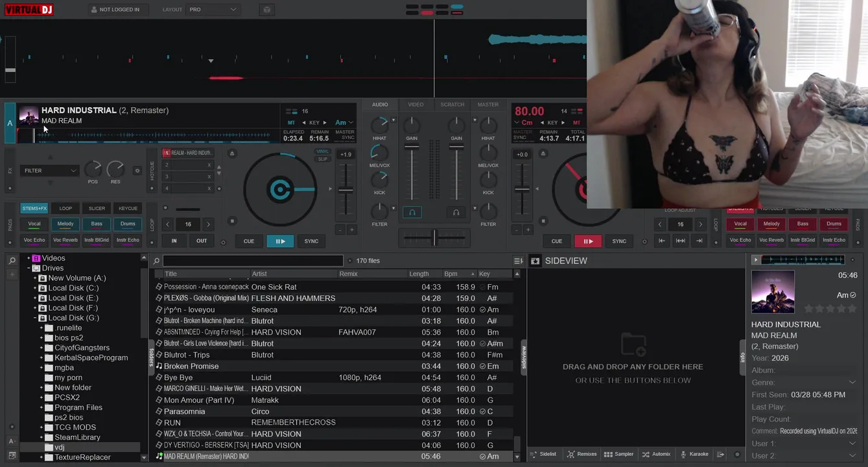Click the red play/pause button on right deck

[588, 241]
